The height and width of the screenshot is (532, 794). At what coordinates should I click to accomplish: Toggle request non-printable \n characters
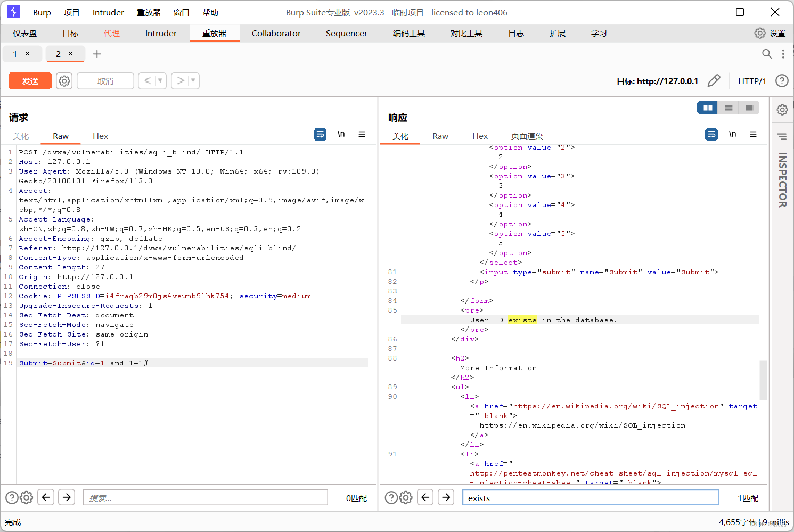click(341, 134)
